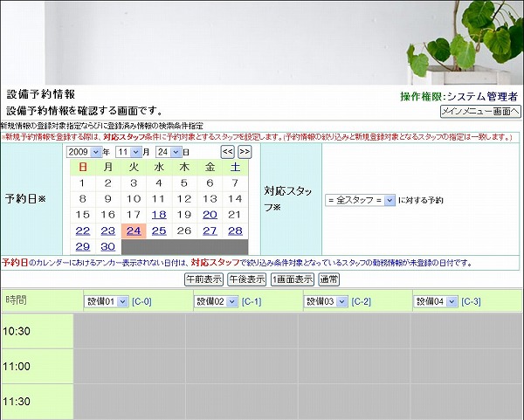Screen dimensions: 524x420
Task: Choose date 30 in the calendar
Action: [x=108, y=246]
